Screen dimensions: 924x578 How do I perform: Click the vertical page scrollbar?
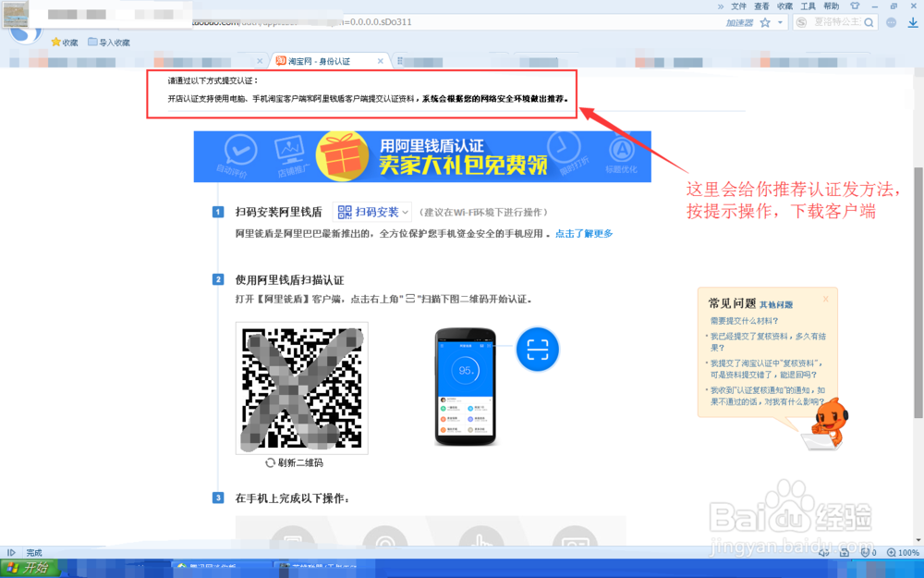918,292
